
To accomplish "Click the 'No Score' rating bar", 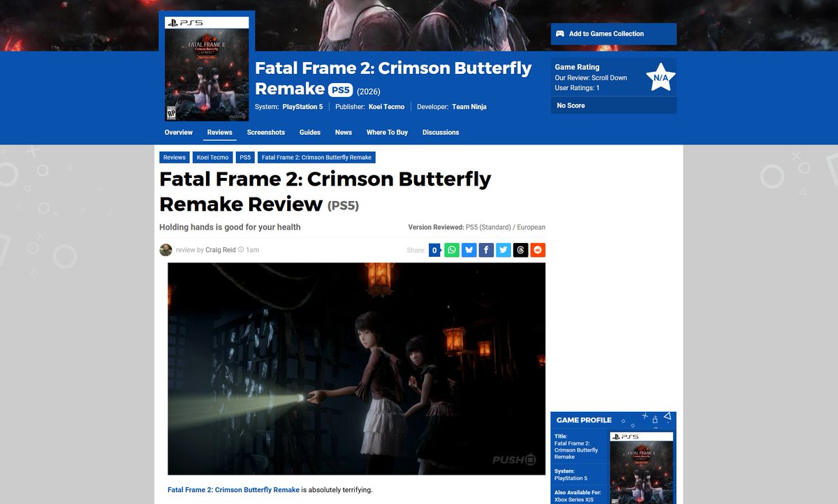I will 614,105.
